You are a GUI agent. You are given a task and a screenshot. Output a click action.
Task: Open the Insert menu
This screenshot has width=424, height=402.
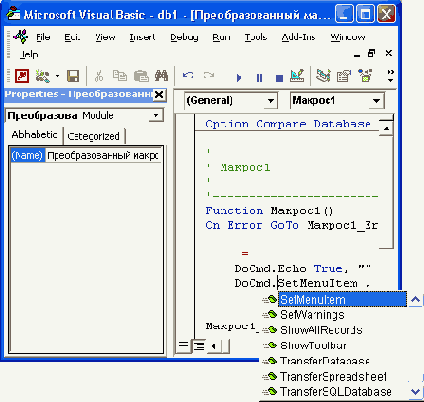(x=142, y=37)
